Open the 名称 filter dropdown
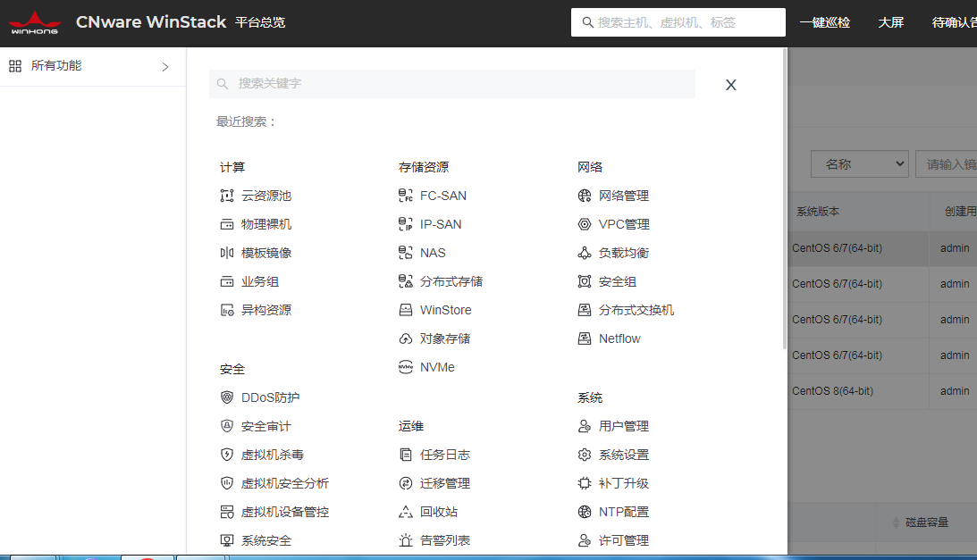This screenshot has height=560, width=977. (x=859, y=164)
